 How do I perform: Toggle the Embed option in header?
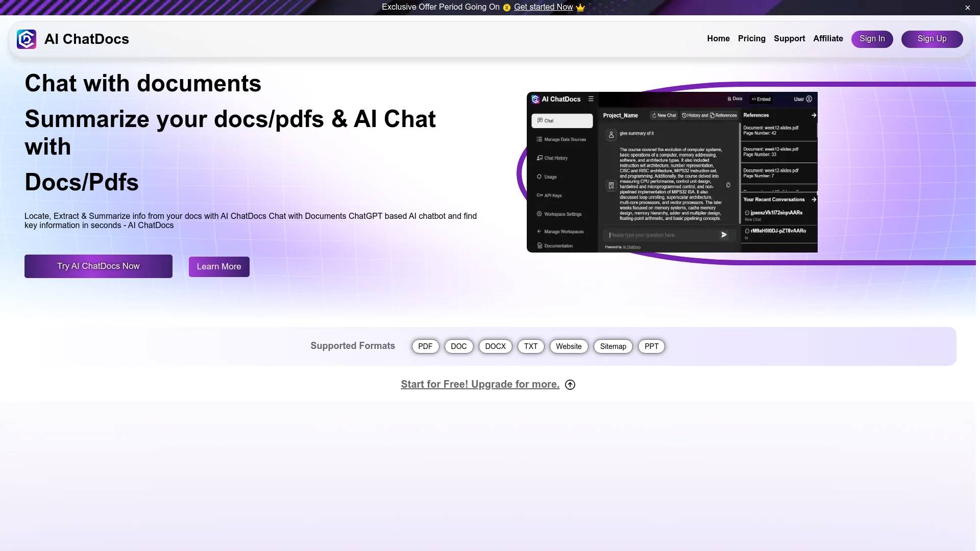coord(763,99)
